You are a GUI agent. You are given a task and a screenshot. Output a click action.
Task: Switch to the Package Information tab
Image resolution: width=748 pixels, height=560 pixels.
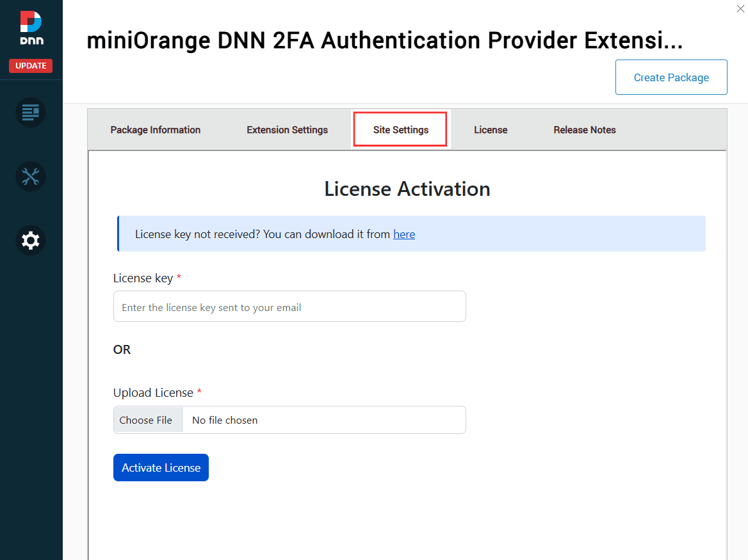coord(155,129)
